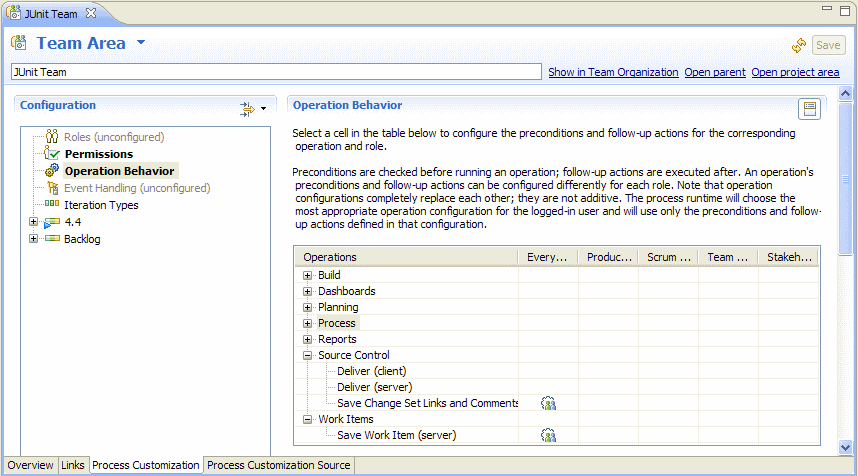
Task: Click the Configuration section toolbar arrows icon
Action: point(247,109)
